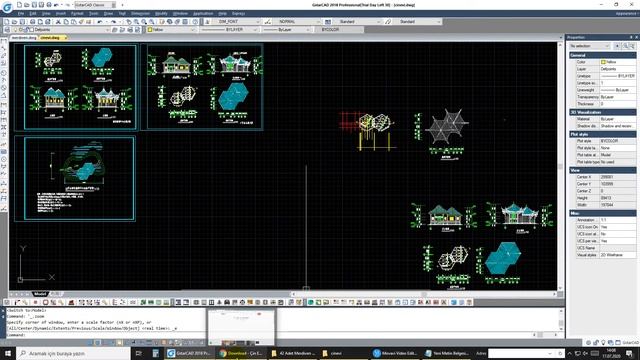Open the cinevi folder taskbar button
Image resolution: width=640 pixels, height=360 pixels.
tap(344, 353)
